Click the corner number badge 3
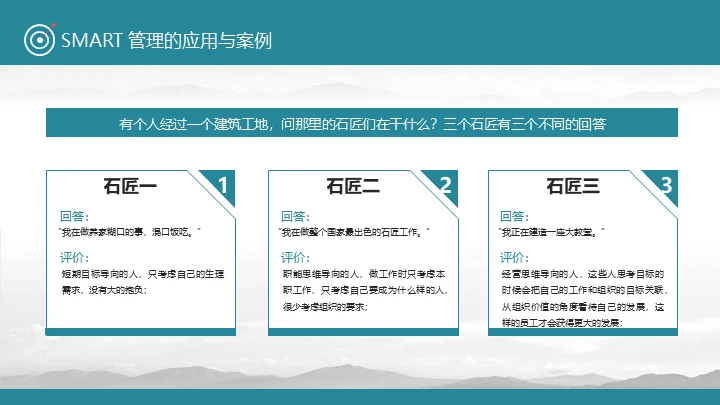Image resolution: width=720 pixels, height=405 pixels. [x=666, y=186]
